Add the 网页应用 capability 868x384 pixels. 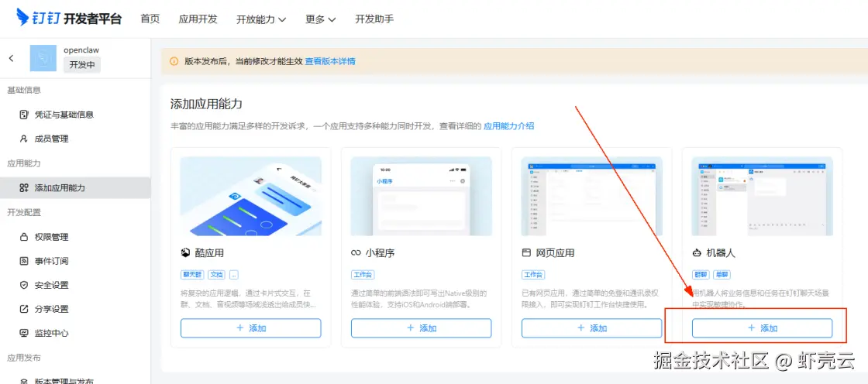[x=592, y=328]
